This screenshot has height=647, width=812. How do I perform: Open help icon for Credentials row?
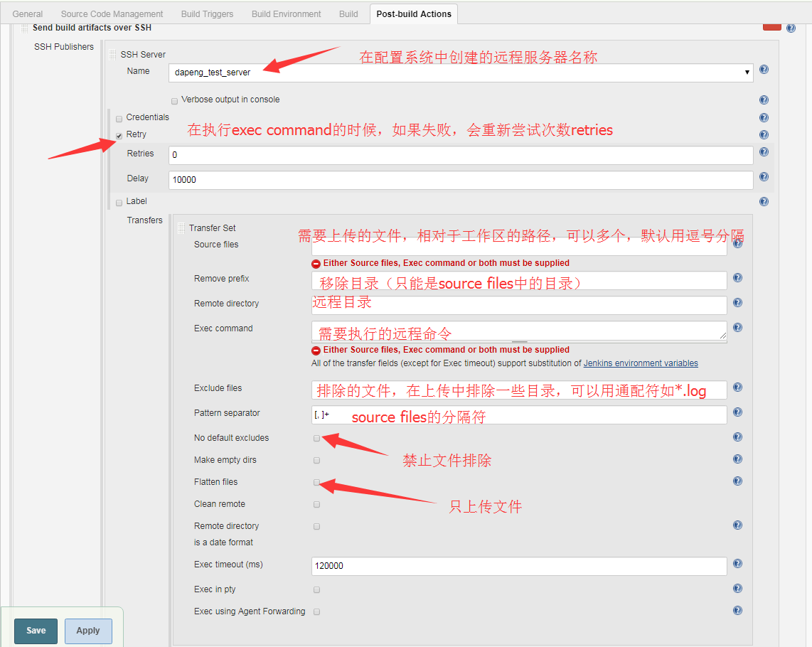click(764, 117)
